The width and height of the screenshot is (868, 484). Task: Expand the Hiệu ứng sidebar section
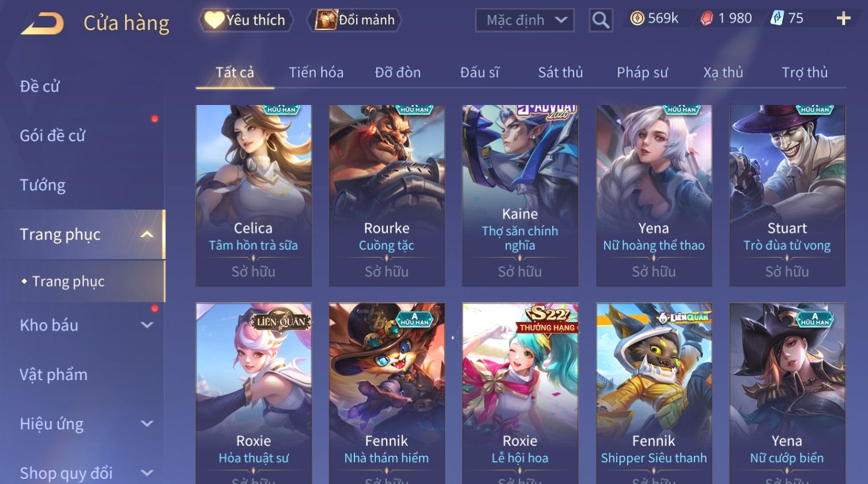(x=147, y=423)
